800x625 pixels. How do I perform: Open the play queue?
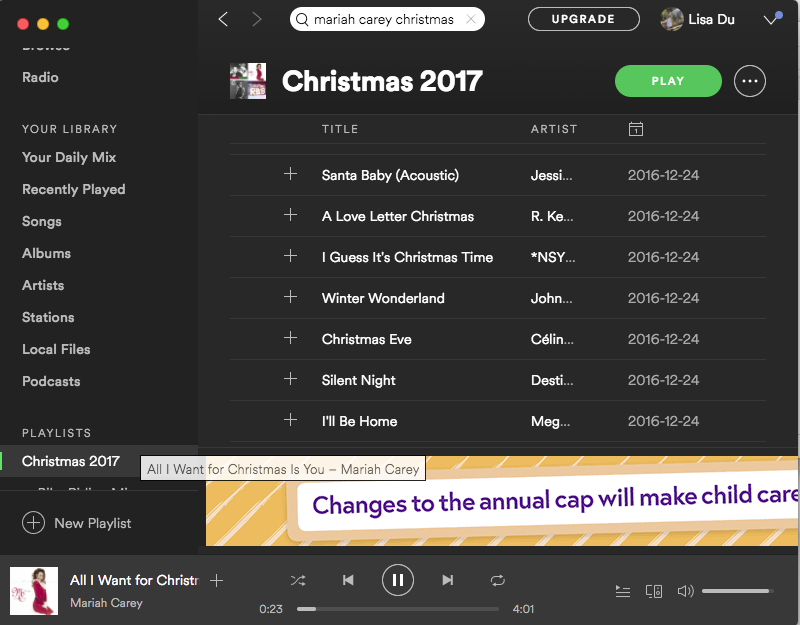[622, 591]
